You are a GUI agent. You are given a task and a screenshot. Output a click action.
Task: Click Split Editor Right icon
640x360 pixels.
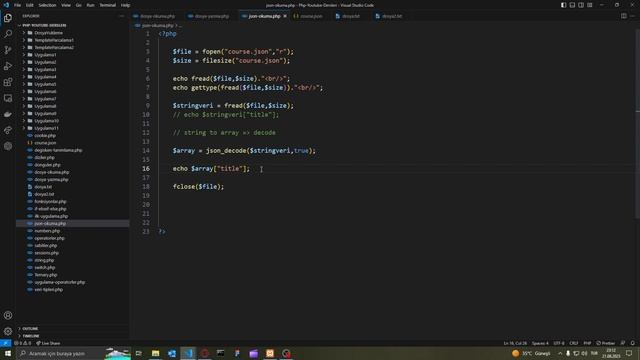click(624, 16)
